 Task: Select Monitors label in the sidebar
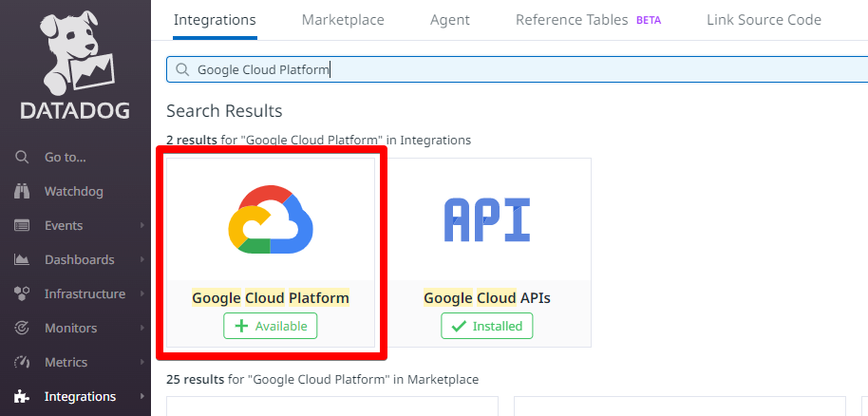(71, 328)
